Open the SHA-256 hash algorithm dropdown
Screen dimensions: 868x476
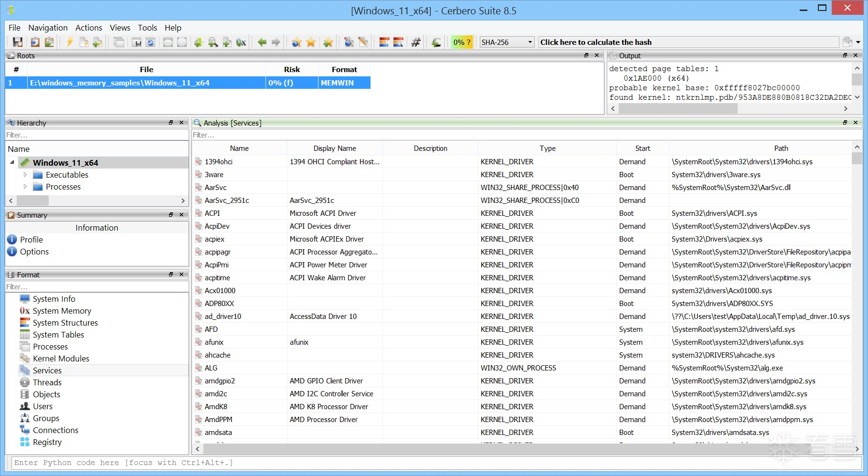(x=507, y=42)
